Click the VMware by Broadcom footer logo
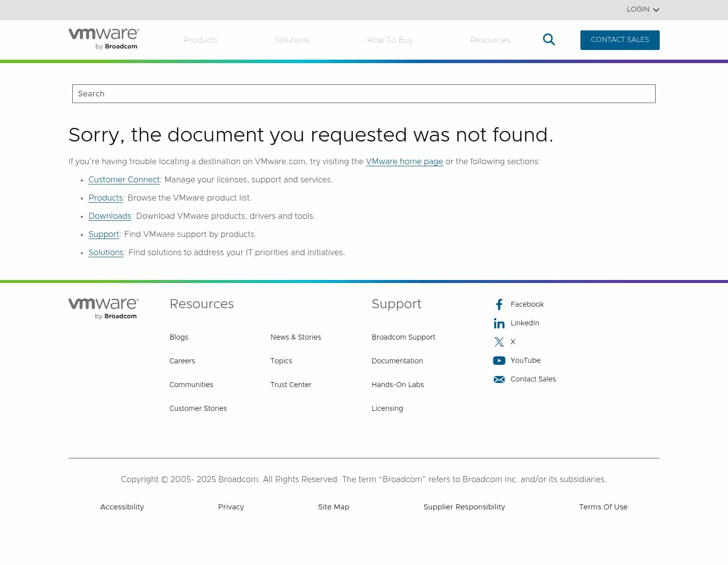Image resolution: width=728 pixels, height=565 pixels. pyautogui.click(x=103, y=309)
